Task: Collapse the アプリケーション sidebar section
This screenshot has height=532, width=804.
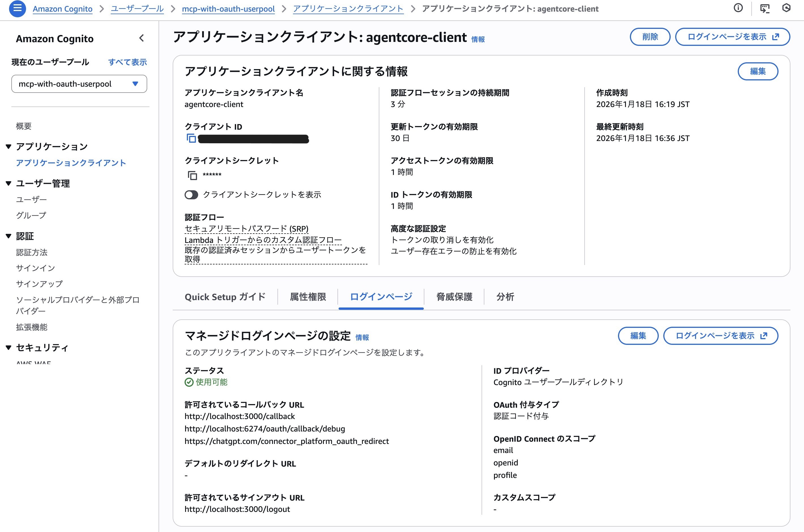Action: click(x=9, y=147)
